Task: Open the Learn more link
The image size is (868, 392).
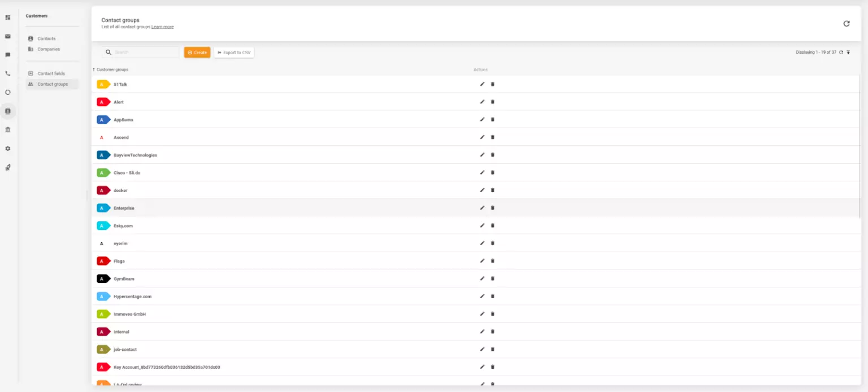Action: click(x=163, y=27)
